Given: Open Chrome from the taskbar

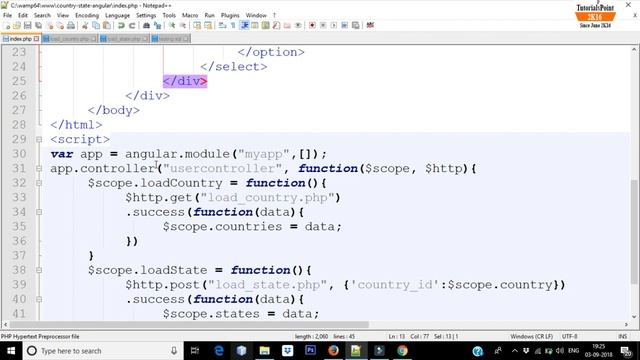Looking at the screenshot, I should tap(402, 351).
